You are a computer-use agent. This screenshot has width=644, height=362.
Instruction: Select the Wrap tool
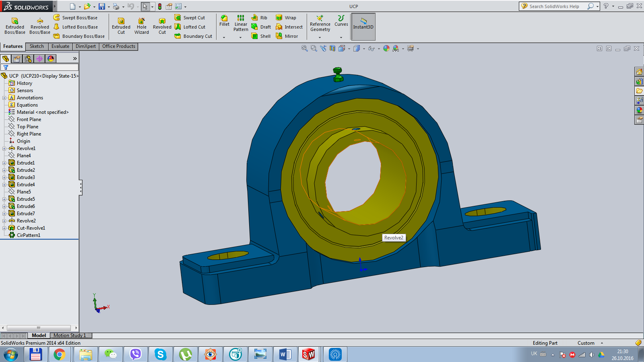286,18
